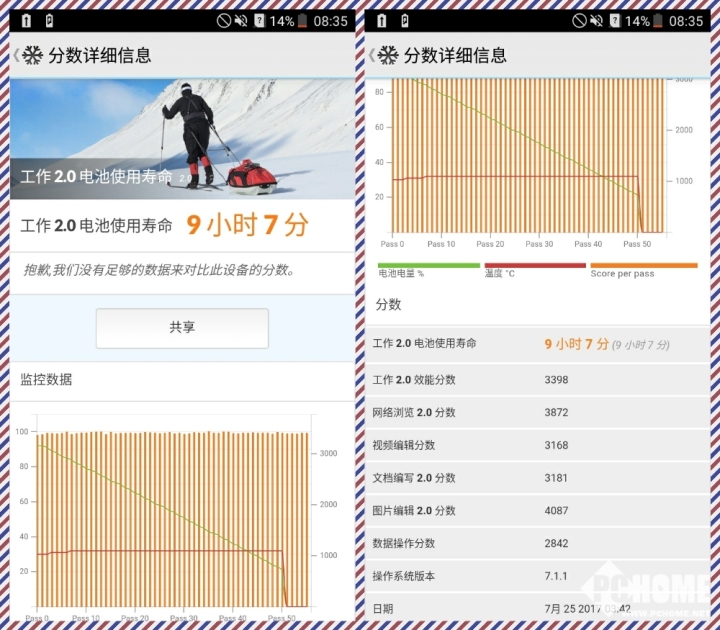Screen dimensions: 720x630
Task: Tap the 08:35 clock in left status bar
Action: (x=331, y=21)
